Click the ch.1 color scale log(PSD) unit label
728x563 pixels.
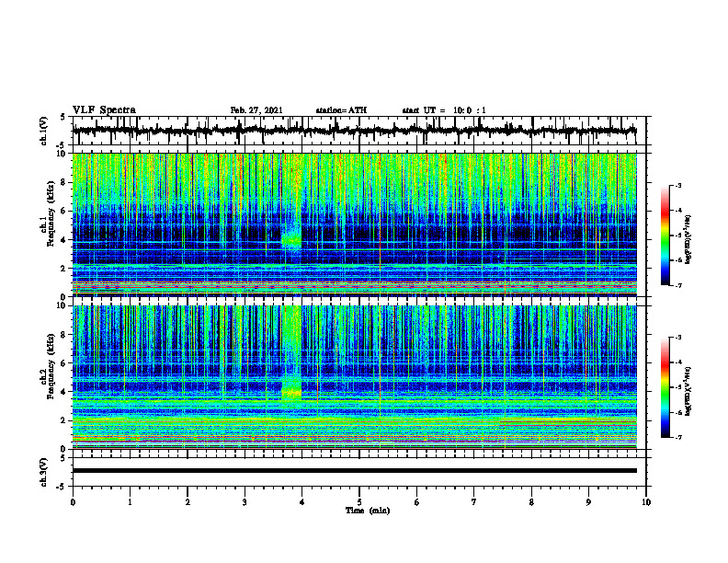tap(688, 239)
